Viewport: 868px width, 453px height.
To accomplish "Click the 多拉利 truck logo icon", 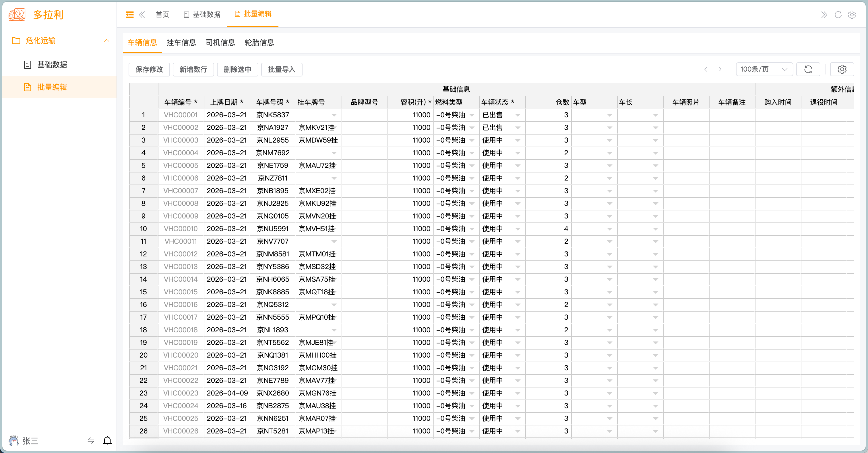I will [17, 14].
